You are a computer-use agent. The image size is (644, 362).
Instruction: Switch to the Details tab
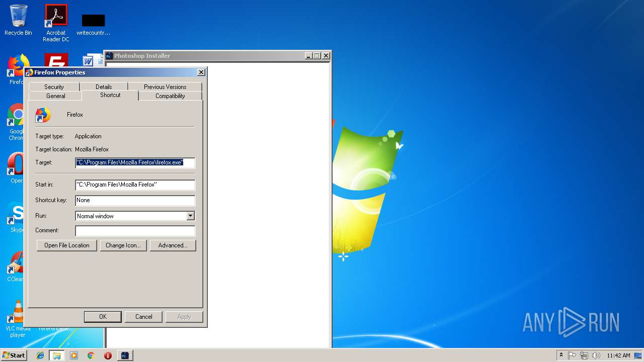pos(104,87)
